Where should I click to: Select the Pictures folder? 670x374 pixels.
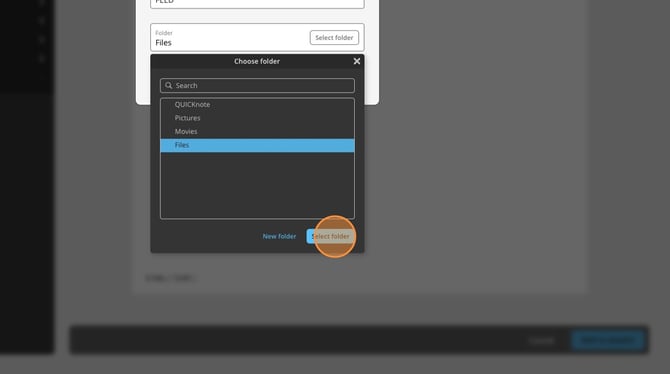(x=257, y=118)
